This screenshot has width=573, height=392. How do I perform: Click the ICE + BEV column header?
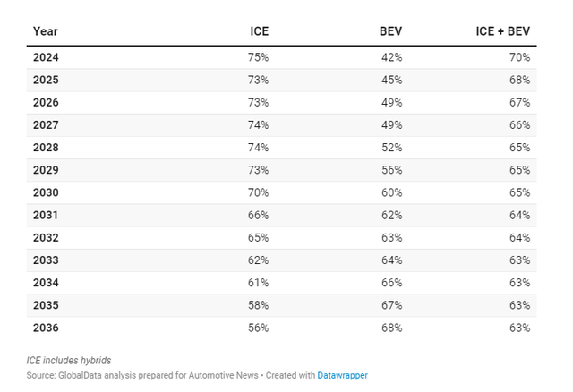(x=502, y=31)
